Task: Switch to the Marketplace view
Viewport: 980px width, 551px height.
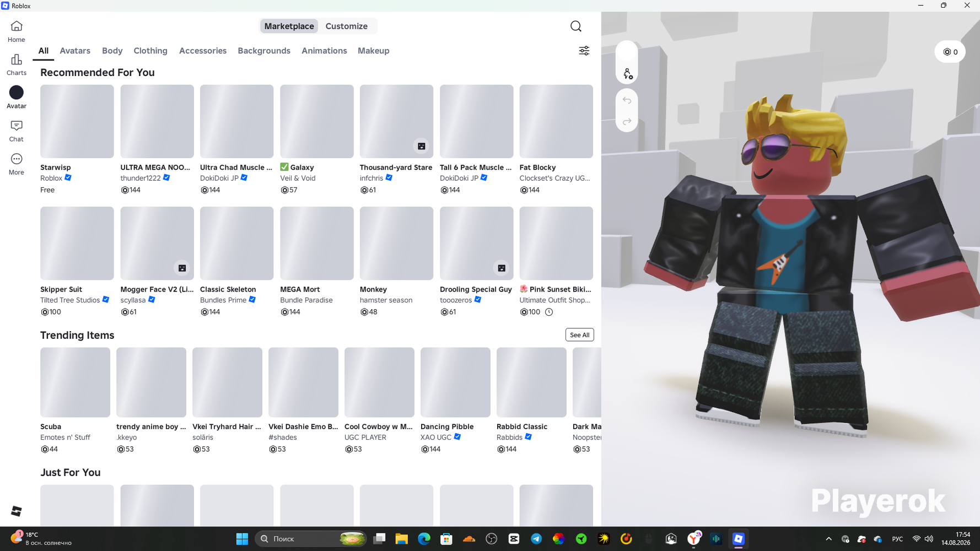Action: 289,26
